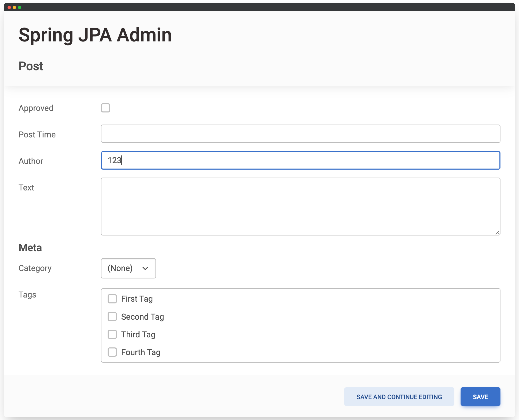Image resolution: width=519 pixels, height=420 pixels.
Task: Click the First Tag label text
Action: click(137, 299)
